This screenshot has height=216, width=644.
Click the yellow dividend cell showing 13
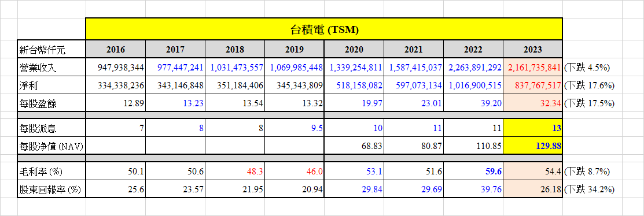click(532, 128)
